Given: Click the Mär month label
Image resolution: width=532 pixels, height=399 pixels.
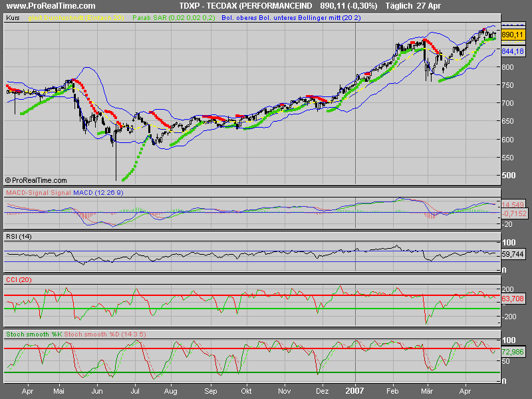Looking at the screenshot, I should click(427, 391).
